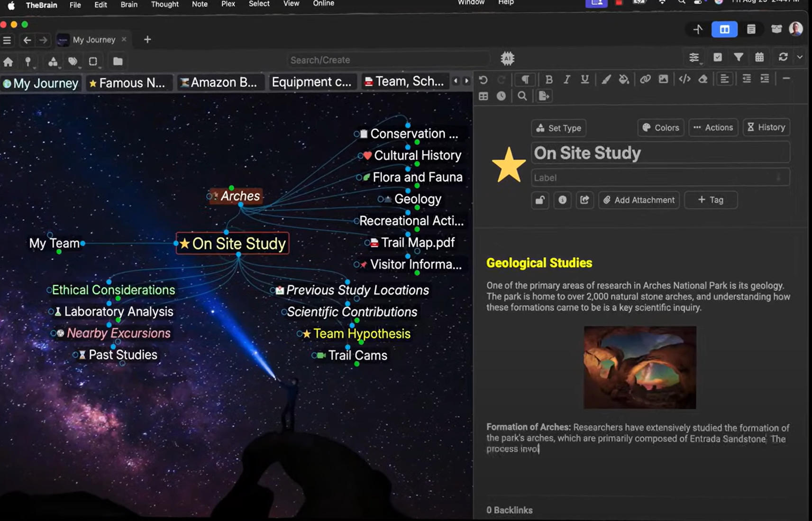The width and height of the screenshot is (812, 521).
Task: Toggle bold formatting
Action: pyautogui.click(x=549, y=80)
